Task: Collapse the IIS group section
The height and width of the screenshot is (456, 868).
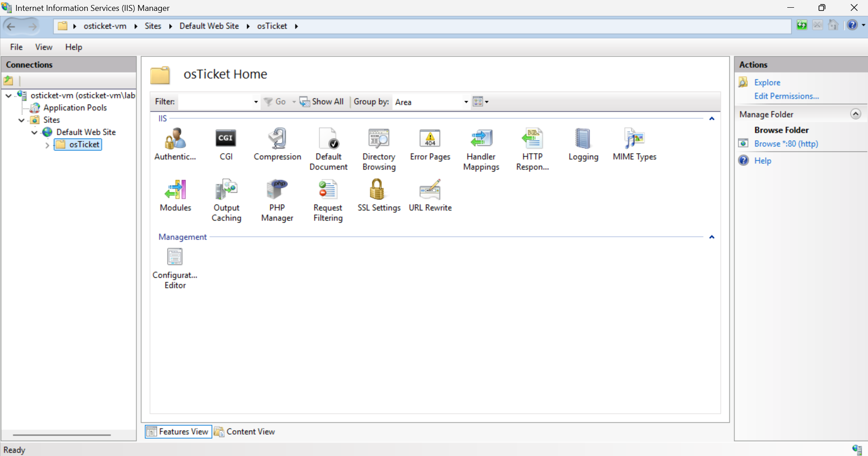Action: [712, 119]
